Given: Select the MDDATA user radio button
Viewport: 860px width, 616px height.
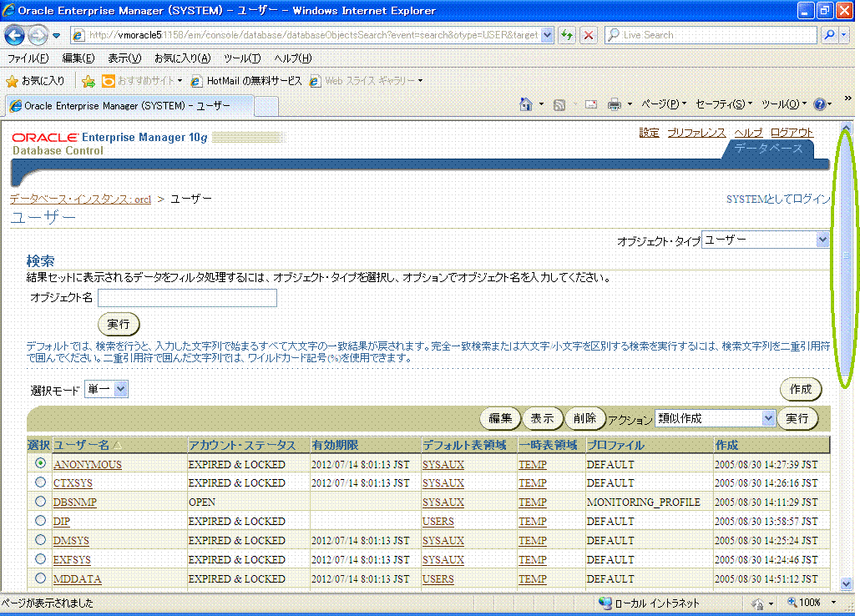Looking at the screenshot, I should [40, 578].
